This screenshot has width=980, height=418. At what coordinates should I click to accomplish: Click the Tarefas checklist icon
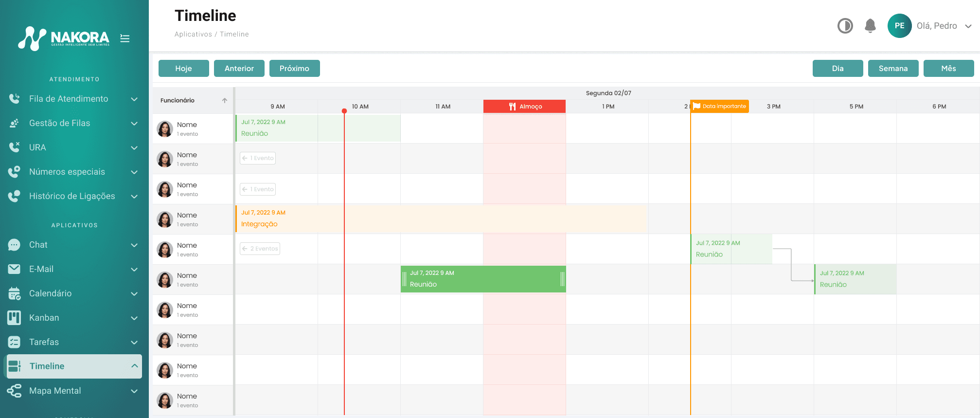tap(15, 342)
